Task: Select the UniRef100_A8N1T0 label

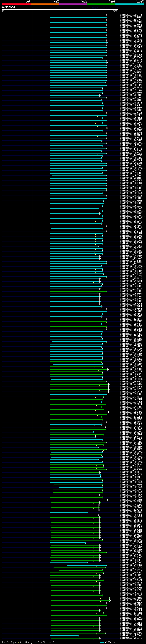Action: 131,342
